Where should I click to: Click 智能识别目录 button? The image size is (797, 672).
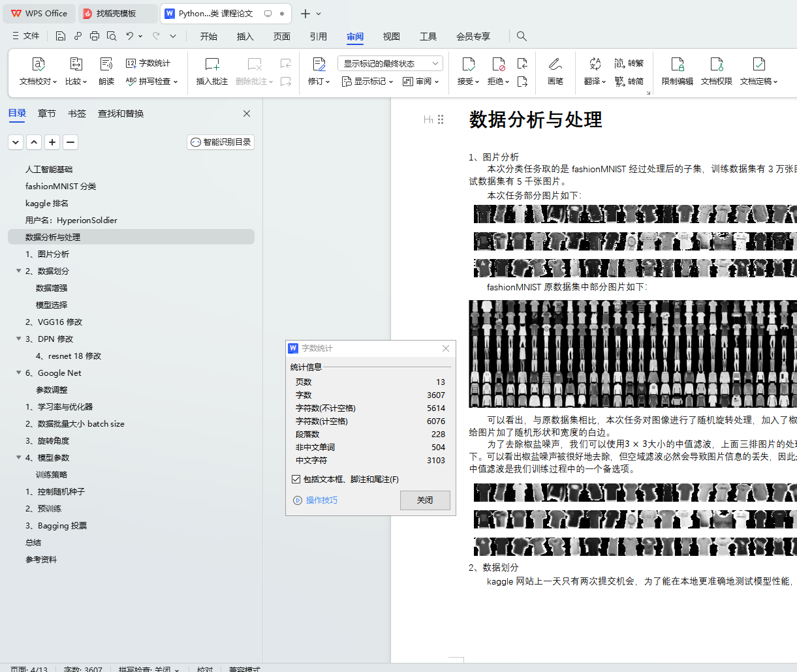coord(221,142)
